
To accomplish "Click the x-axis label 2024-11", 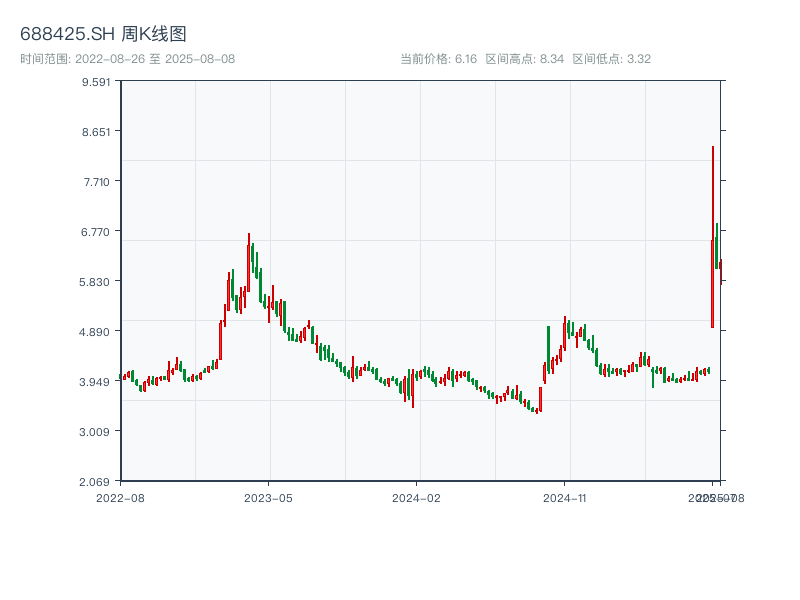I will [x=564, y=498].
